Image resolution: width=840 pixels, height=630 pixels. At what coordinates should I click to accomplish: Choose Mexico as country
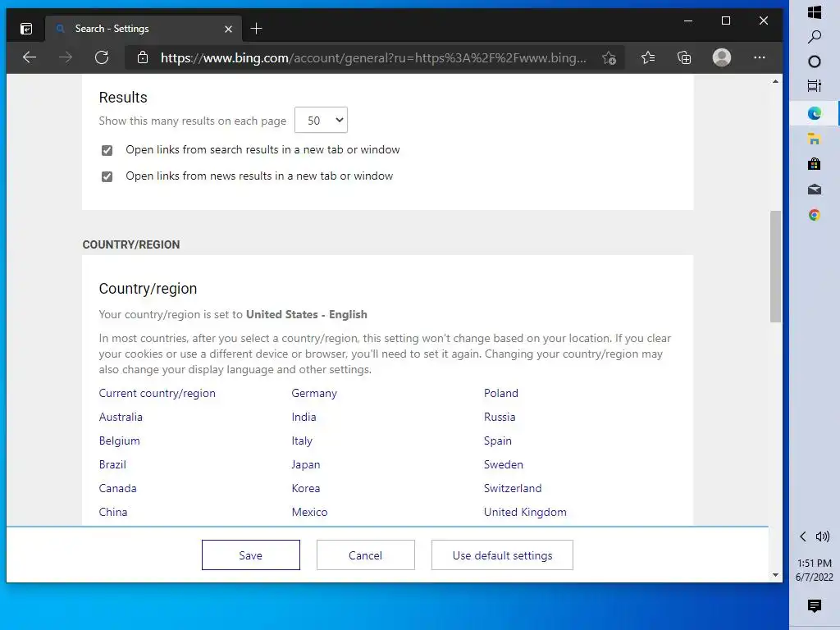coord(309,512)
